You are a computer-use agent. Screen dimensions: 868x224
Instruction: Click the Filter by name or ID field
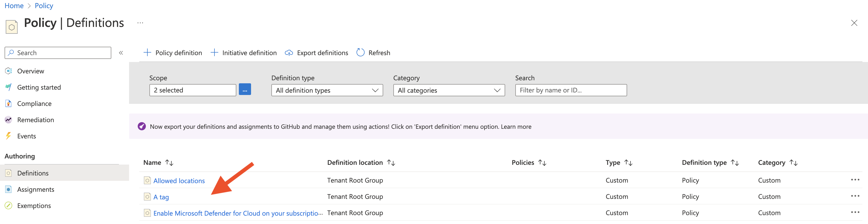pyautogui.click(x=570, y=90)
